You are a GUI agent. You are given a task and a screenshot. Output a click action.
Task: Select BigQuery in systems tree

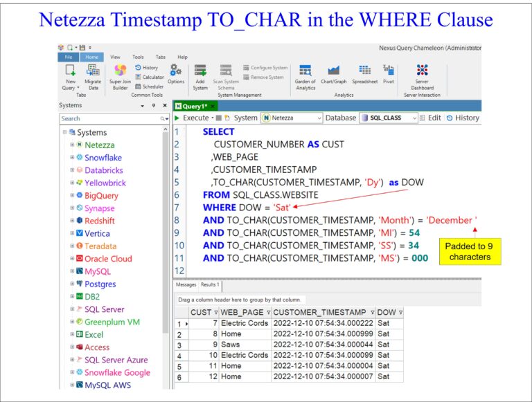(x=101, y=196)
